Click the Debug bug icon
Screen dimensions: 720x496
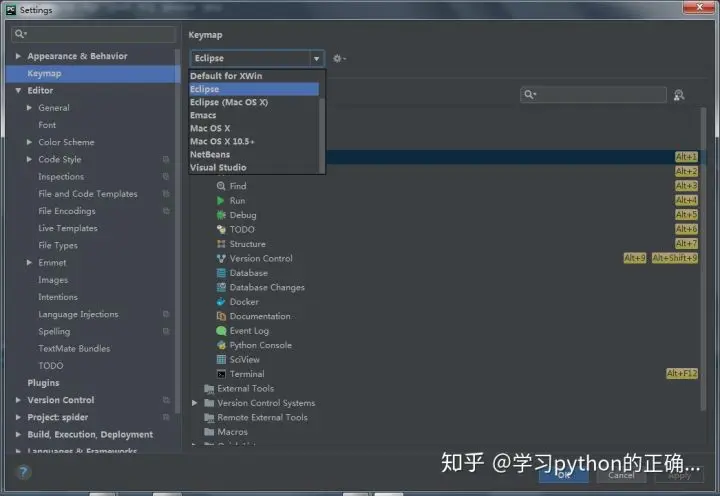tap(221, 215)
